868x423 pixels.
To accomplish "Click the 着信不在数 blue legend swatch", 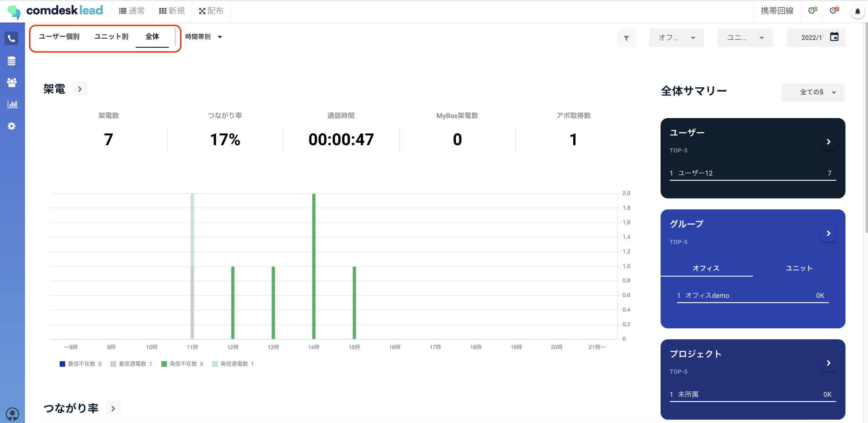I will (x=62, y=364).
